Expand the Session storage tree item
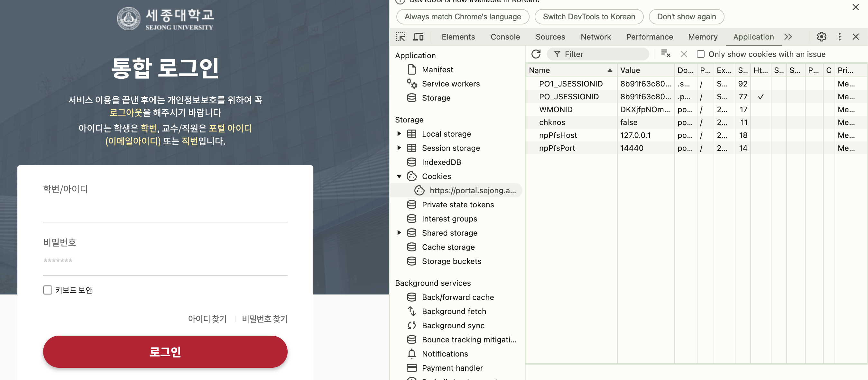The image size is (868, 380). (399, 148)
